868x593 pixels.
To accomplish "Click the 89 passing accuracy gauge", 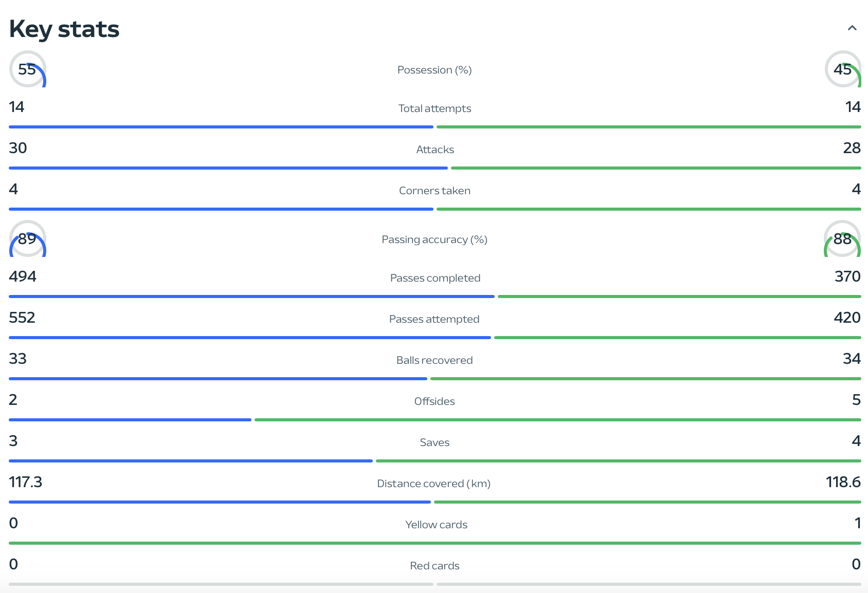I will (28, 238).
